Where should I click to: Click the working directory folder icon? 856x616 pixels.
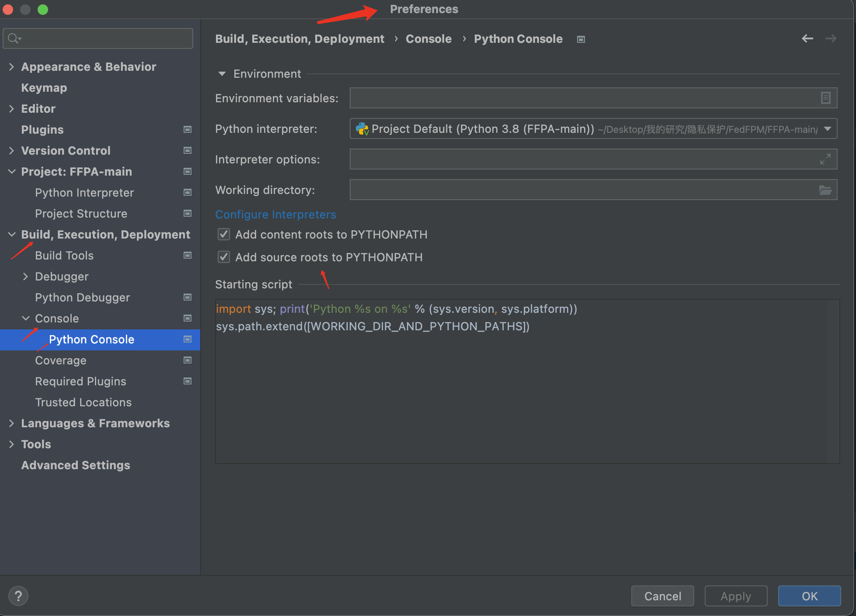pyautogui.click(x=826, y=190)
